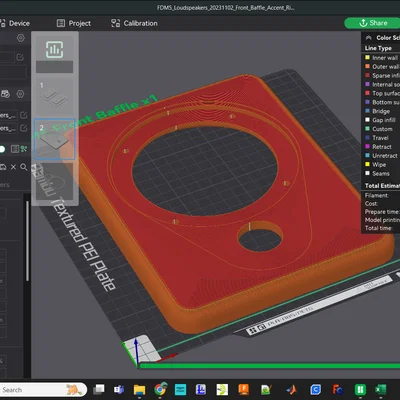The image size is (400, 400).
Task: Open Google Chrome from the taskbar
Action: 160,389
